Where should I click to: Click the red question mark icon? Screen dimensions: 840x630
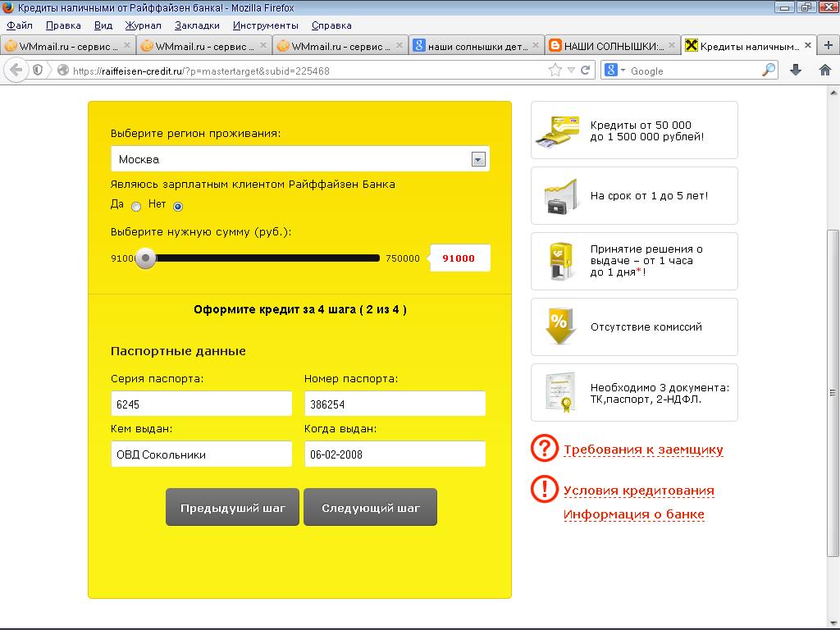click(x=545, y=447)
